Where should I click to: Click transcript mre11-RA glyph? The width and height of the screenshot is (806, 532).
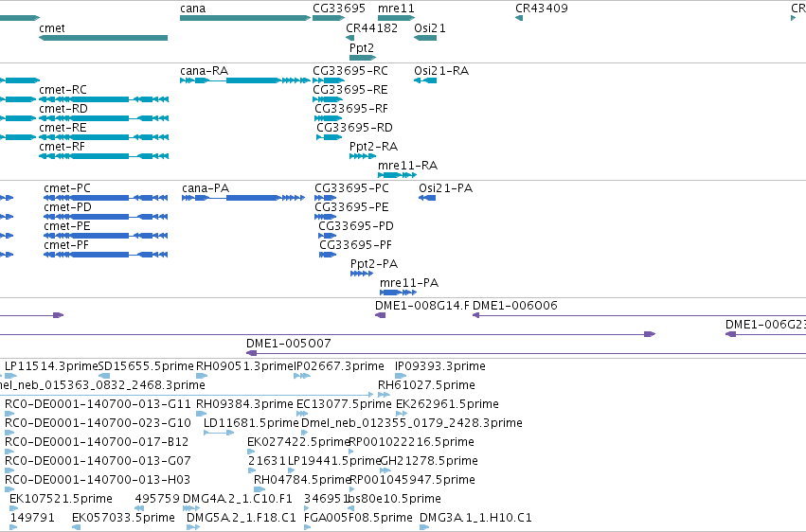tap(397, 175)
